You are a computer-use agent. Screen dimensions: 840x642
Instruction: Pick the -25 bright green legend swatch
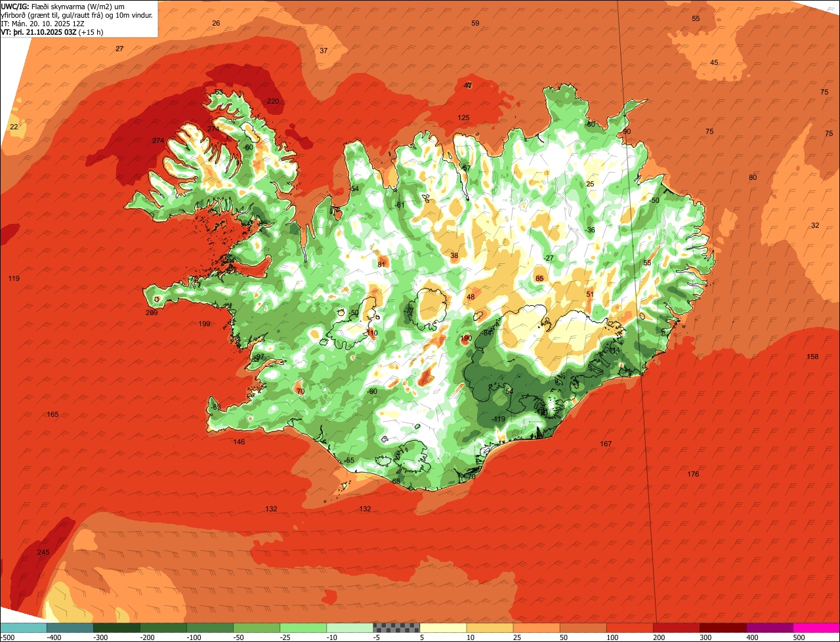pyautogui.click(x=303, y=628)
